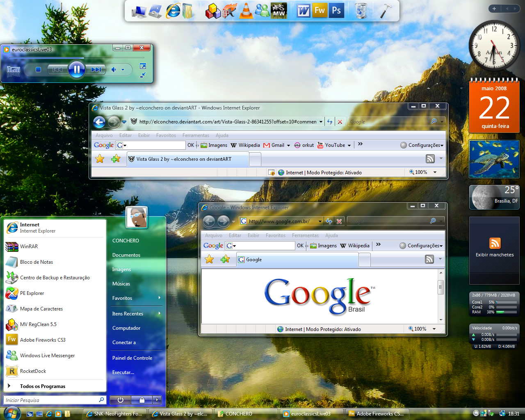Open Configurações dropdown in deviantART IE window

coord(422,145)
